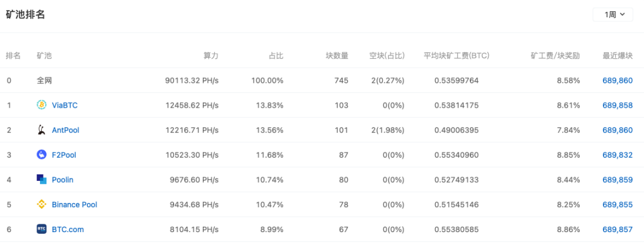Viewport: 644px width, 244px height.
Task: Click the AntPool logo icon
Action: (x=42, y=130)
